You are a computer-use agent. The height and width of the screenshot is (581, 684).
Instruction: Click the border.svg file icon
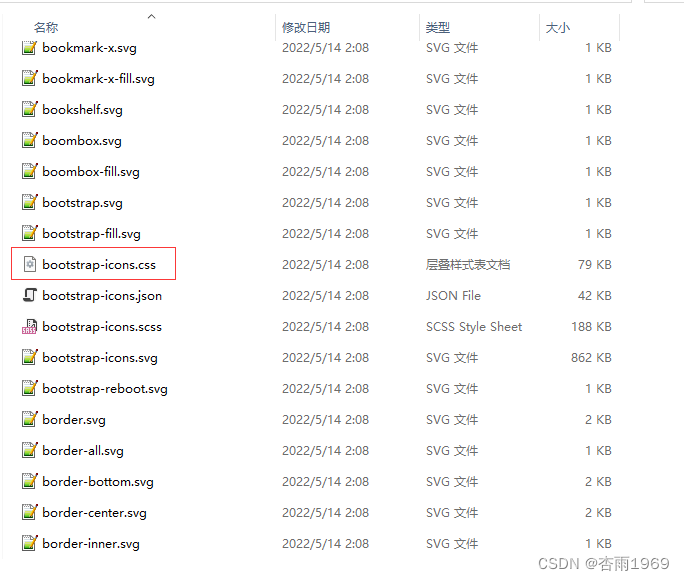pyautogui.click(x=30, y=420)
